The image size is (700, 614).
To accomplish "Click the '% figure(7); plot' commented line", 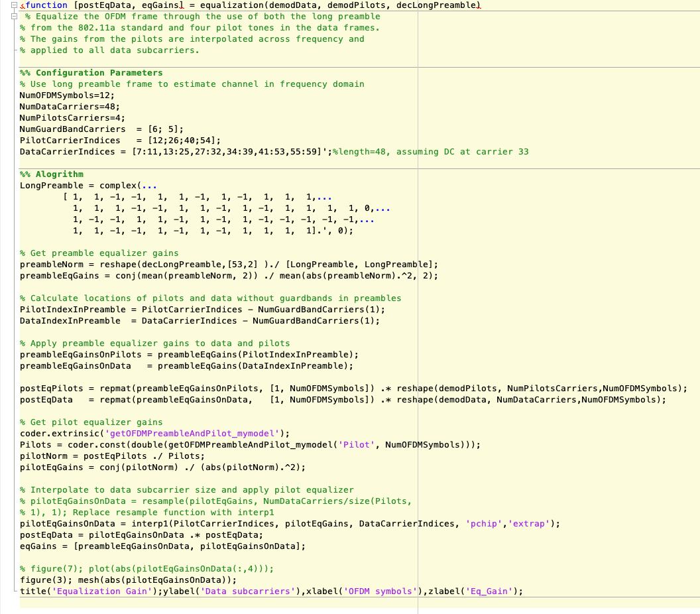I will [146, 569].
